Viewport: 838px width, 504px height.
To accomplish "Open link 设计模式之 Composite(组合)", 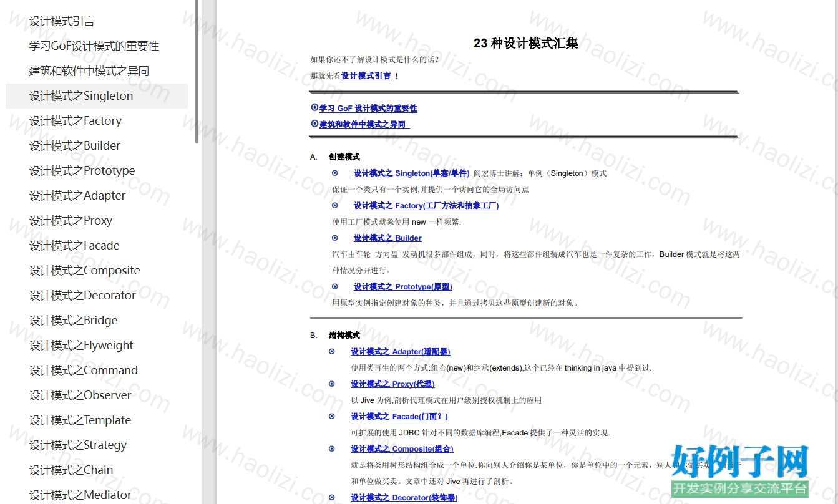I will click(402, 448).
